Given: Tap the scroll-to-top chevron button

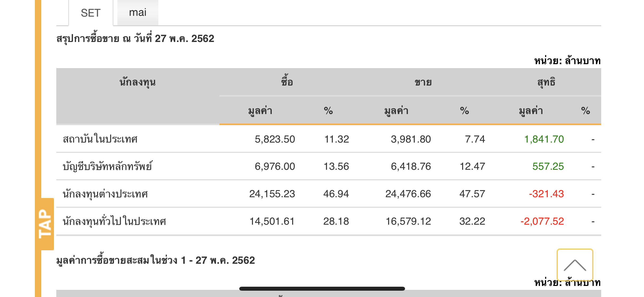Looking at the screenshot, I should [x=575, y=265].
